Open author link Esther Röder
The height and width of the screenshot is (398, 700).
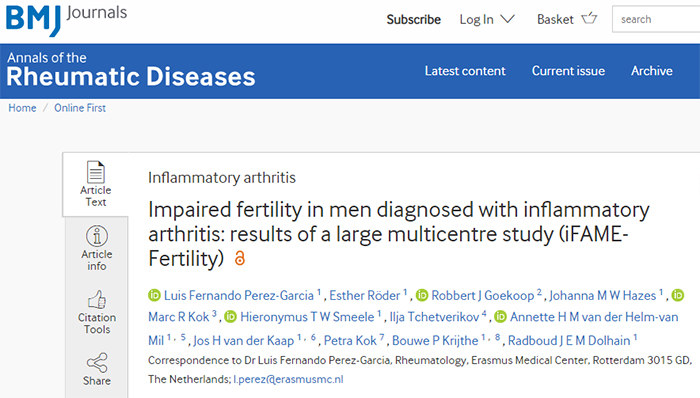(x=365, y=295)
